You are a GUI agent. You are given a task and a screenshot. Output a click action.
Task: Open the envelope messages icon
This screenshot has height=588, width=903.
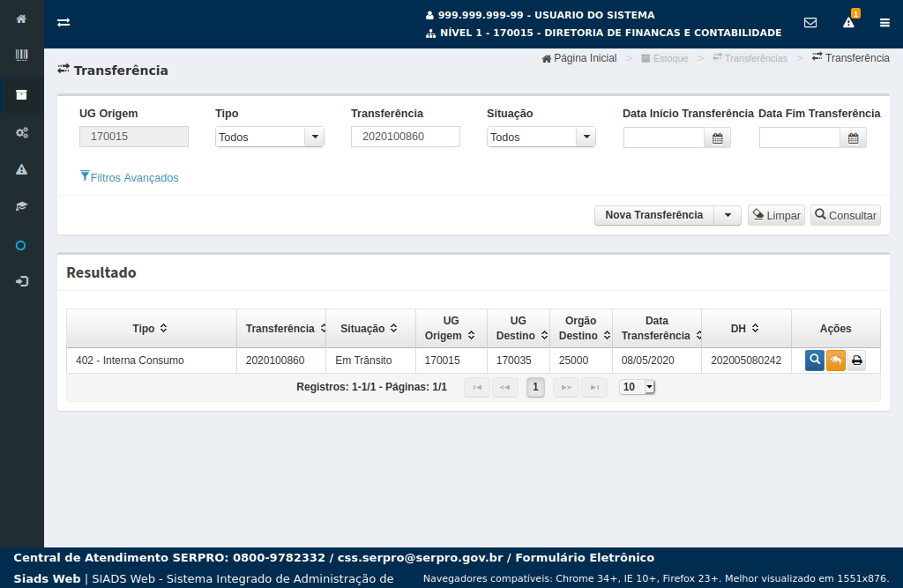(x=810, y=22)
